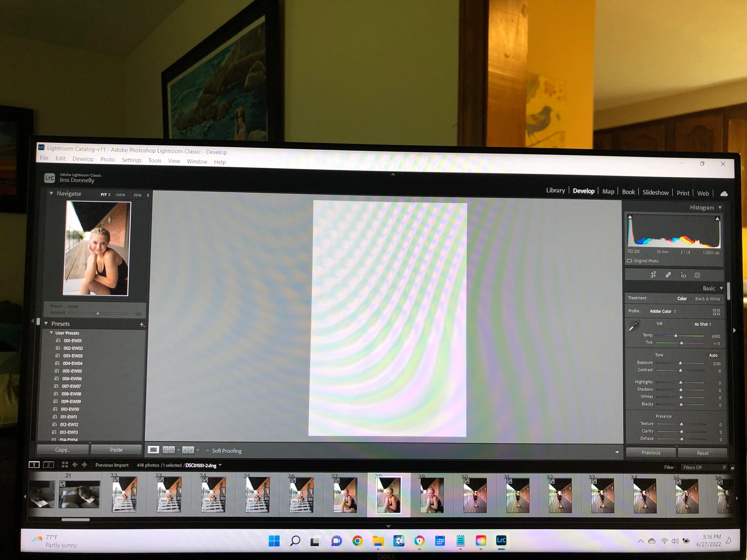Screen dimensions: 747x560
Task: Open the As Shot white balance dropdown
Action: pyautogui.click(x=703, y=324)
